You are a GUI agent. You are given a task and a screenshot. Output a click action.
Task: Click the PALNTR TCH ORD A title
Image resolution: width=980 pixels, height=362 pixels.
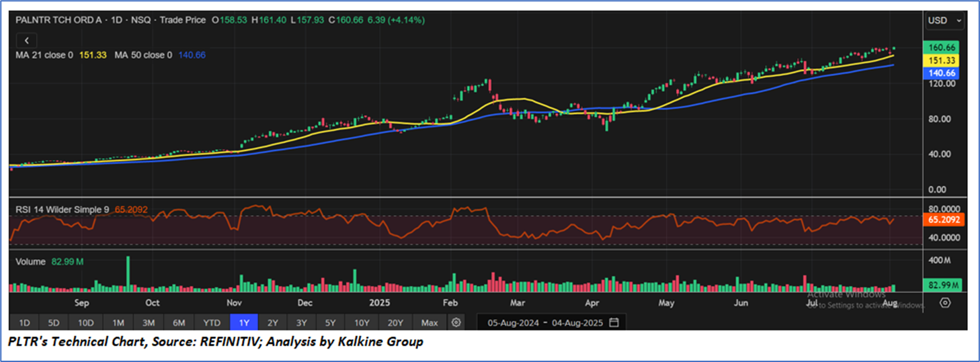[x=60, y=20]
